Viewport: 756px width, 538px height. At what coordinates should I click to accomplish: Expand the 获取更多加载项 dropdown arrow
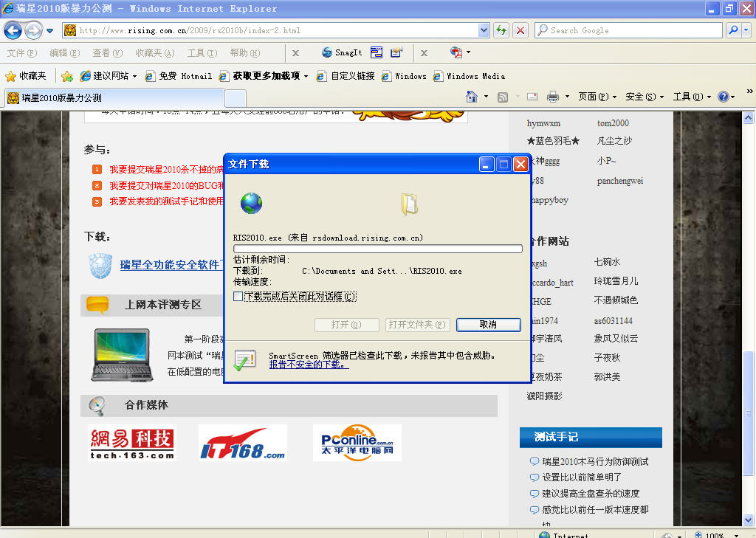306,77
